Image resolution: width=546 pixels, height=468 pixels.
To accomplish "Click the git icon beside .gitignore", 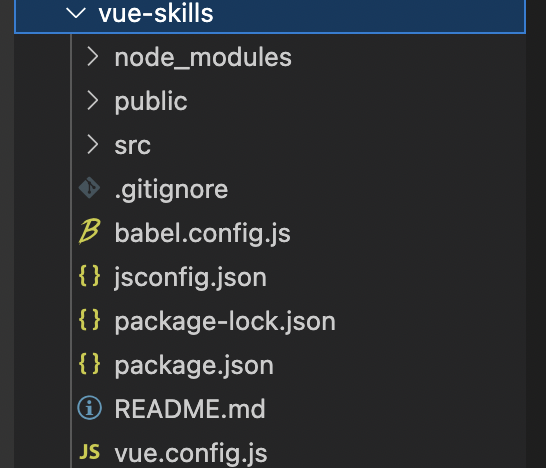I will (89, 188).
